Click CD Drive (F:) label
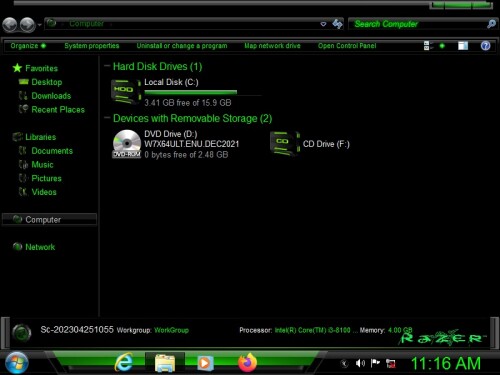Image resolution: width=500 pixels, height=375 pixels. click(326, 144)
